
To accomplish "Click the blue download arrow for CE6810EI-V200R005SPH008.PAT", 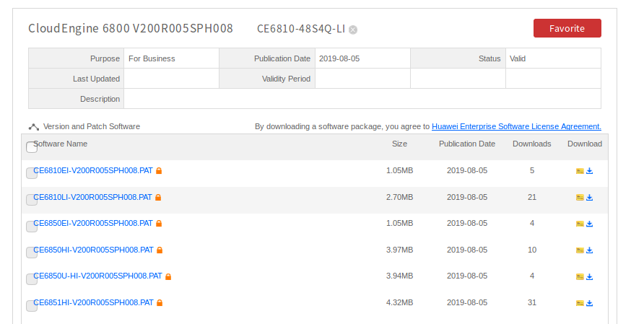I will point(589,171).
